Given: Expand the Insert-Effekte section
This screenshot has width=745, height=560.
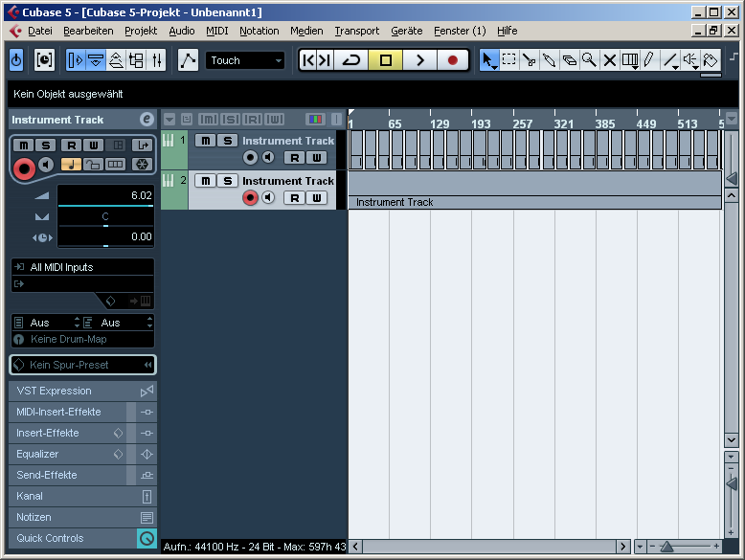Looking at the screenshot, I should 82,433.
